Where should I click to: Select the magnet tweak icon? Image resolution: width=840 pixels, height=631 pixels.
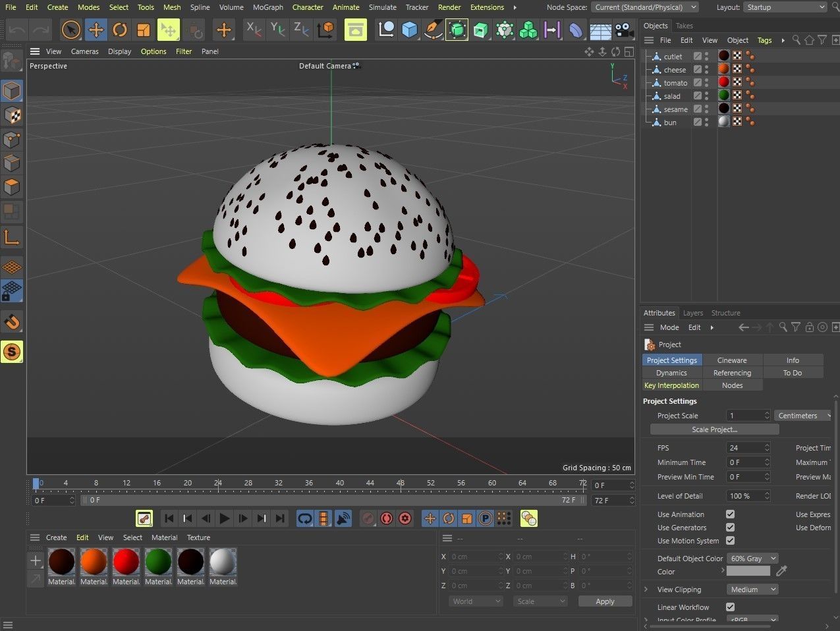12,322
